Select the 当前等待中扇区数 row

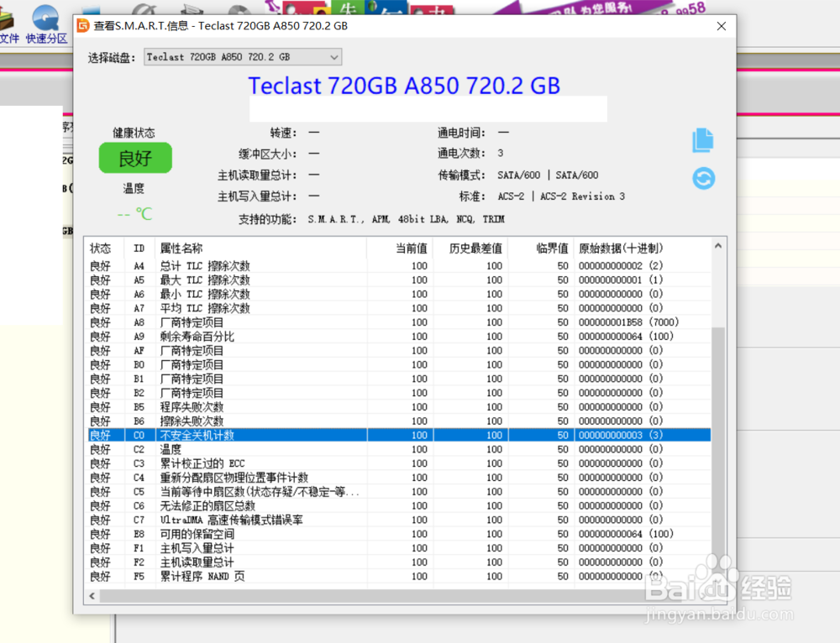399,492
